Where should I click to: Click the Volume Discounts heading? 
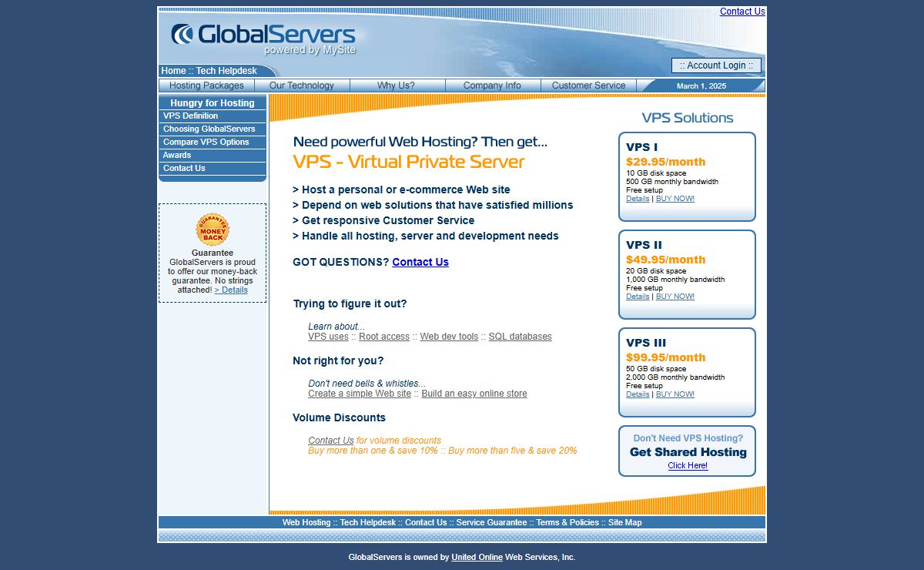pos(340,417)
